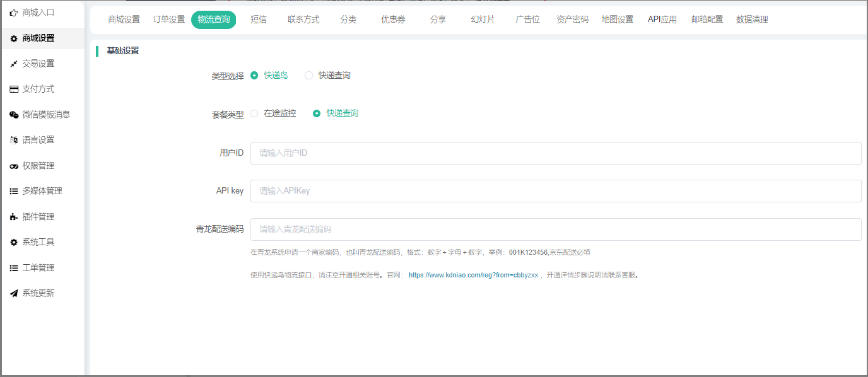Open the 广告位 tab
Viewport: 868px width, 377px height.
(527, 20)
